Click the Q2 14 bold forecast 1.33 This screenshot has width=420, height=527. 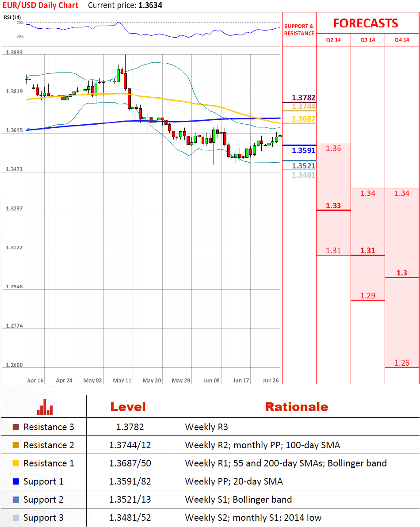coord(333,206)
